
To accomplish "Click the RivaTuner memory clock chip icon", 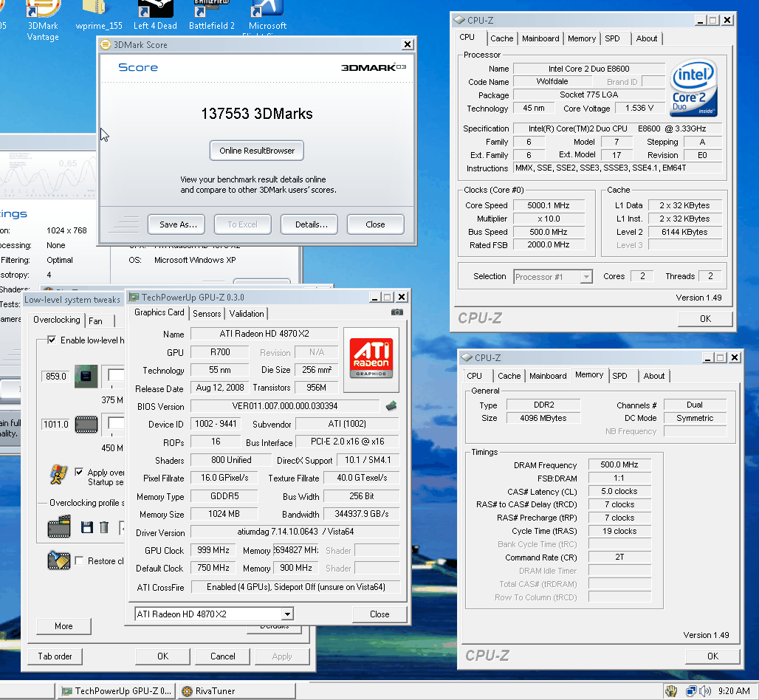I will 86,425.
